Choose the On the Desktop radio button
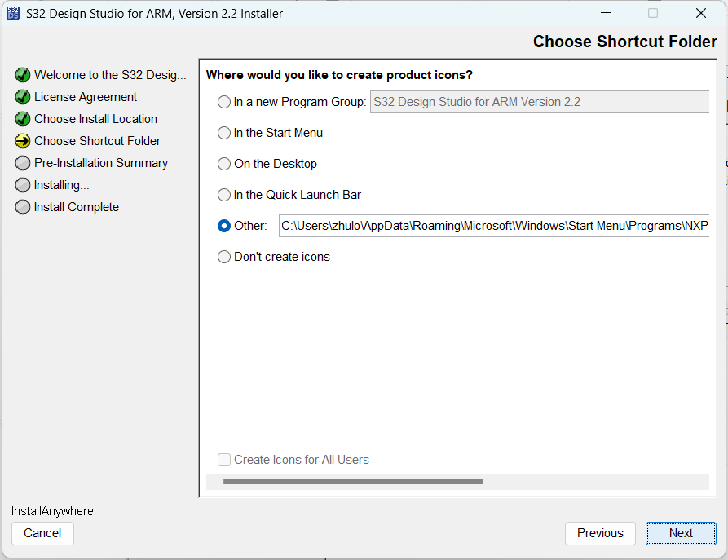728x560 pixels. click(224, 164)
